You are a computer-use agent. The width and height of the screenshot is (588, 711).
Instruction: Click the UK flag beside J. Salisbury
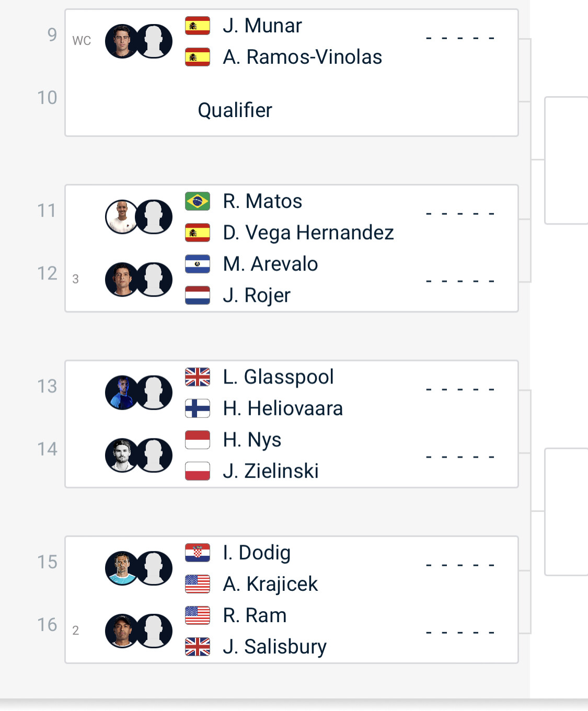pos(198,647)
